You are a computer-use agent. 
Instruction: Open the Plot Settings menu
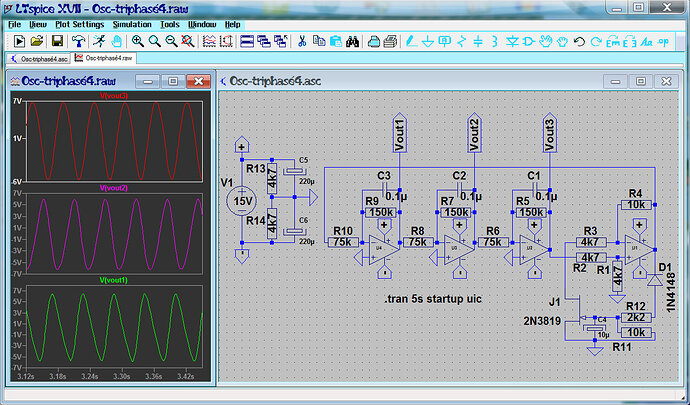click(x=80, y=23)
